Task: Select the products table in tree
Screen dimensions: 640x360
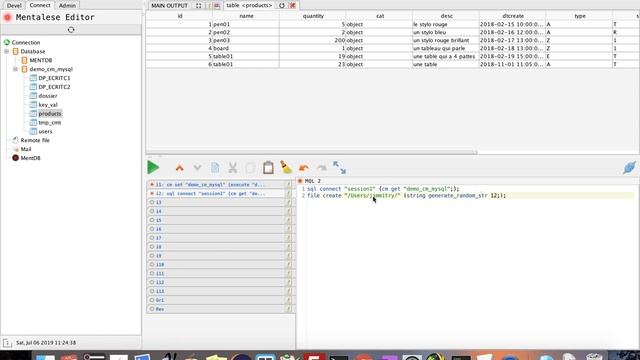Action: pos(50,114)
